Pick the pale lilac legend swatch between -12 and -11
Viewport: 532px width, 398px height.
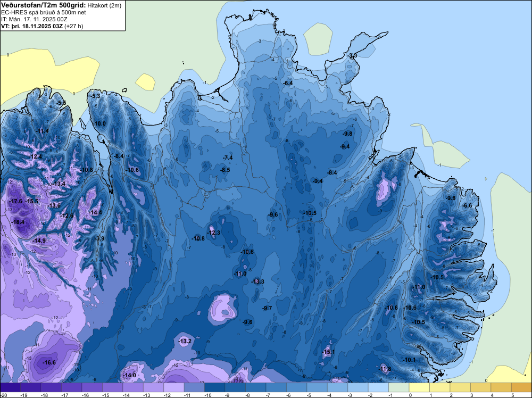point(174,387)
